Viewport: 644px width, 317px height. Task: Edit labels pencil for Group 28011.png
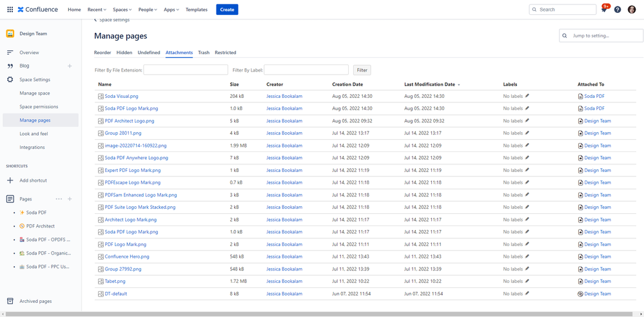(x=527, y=133)
